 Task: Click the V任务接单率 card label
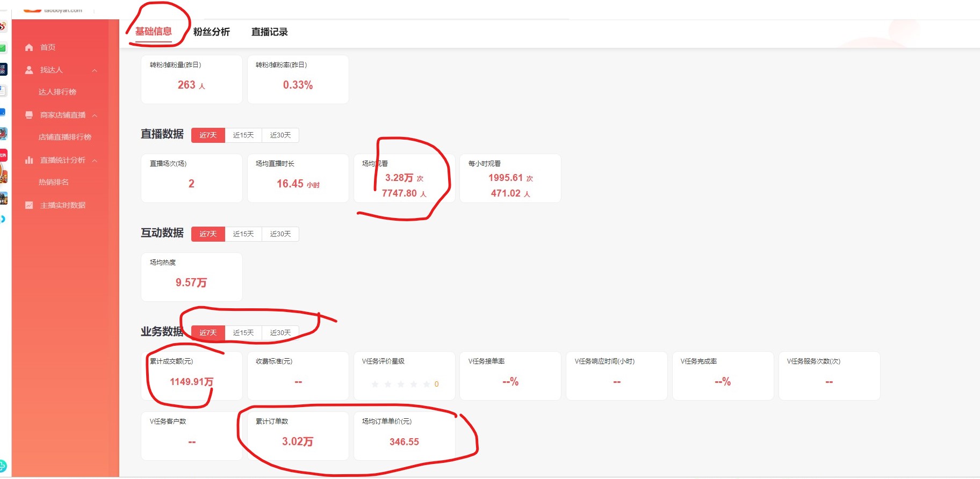click(x=486, y=361)
